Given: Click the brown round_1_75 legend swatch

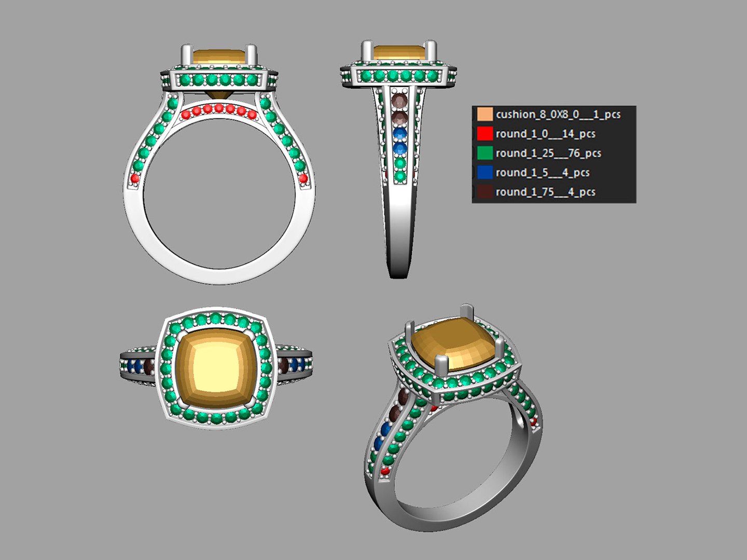Looking at the screenshot, I should [x=484, y=191].
